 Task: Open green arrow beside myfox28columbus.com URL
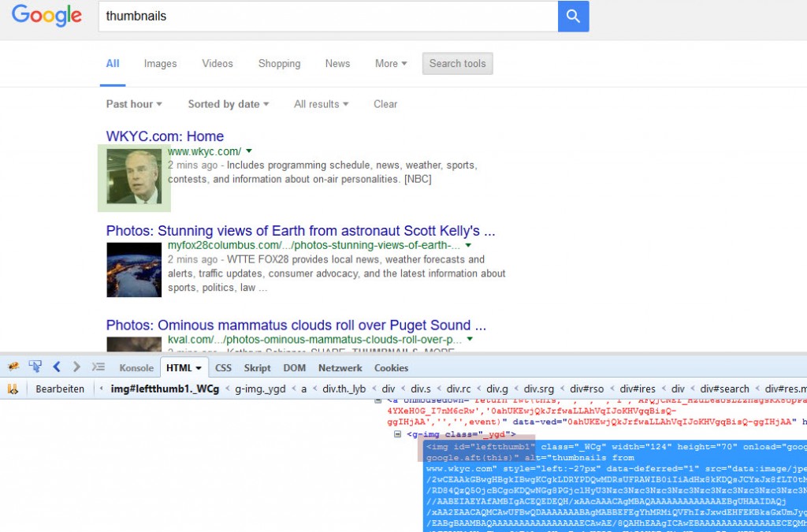[468, 245]
